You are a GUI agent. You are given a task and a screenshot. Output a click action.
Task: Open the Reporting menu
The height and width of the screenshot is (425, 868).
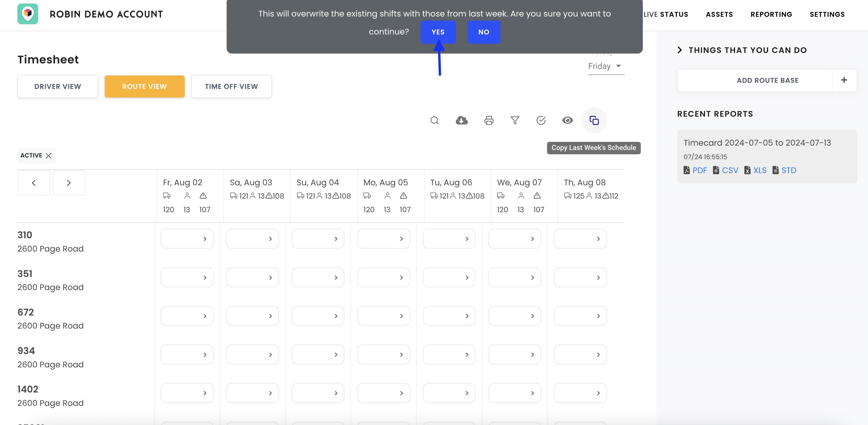point(771,14)
